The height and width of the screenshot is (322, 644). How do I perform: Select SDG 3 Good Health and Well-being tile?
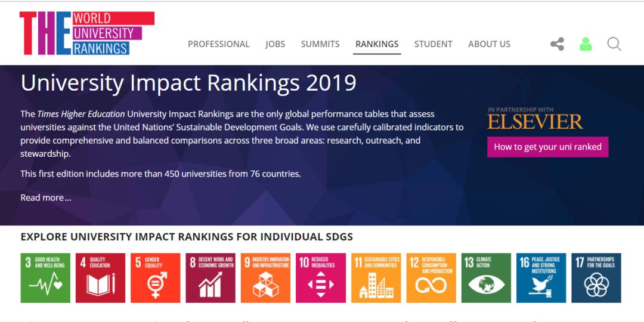click(45, 278)
